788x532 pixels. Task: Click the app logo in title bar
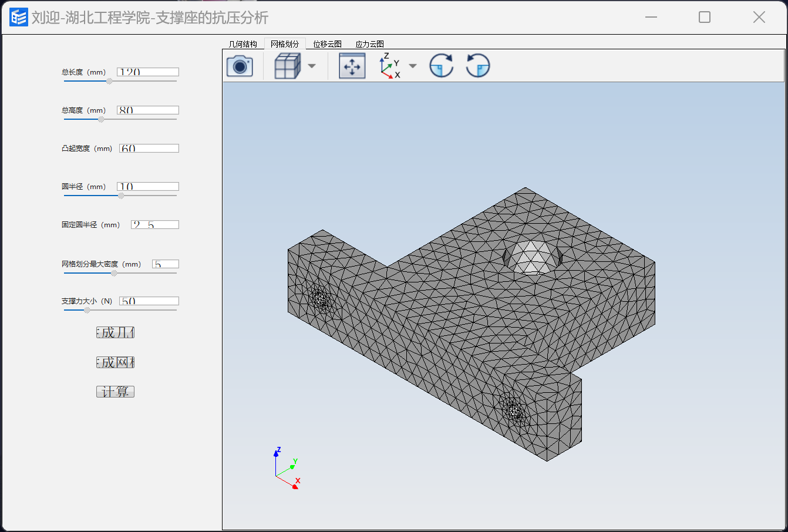tap(18, 17)
